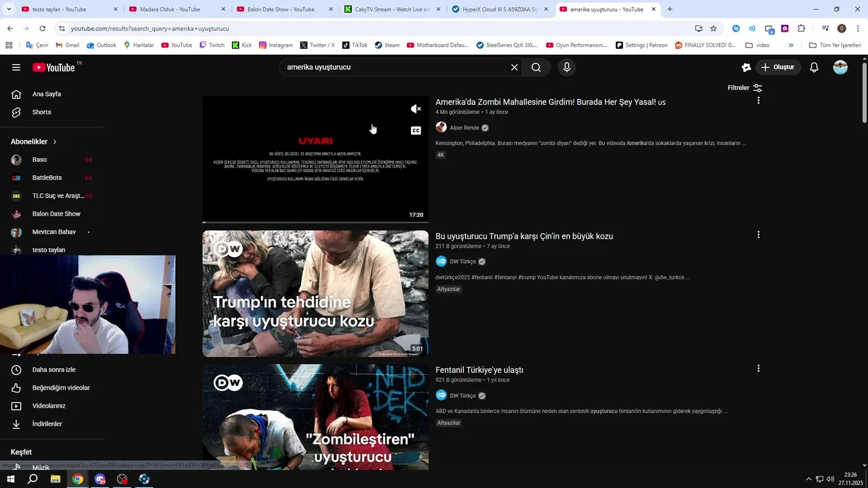Image resolution: width=868 pixels, height=488 pixels.
Task: Open the Twitch bookmark
Action: tap(212, 45)
